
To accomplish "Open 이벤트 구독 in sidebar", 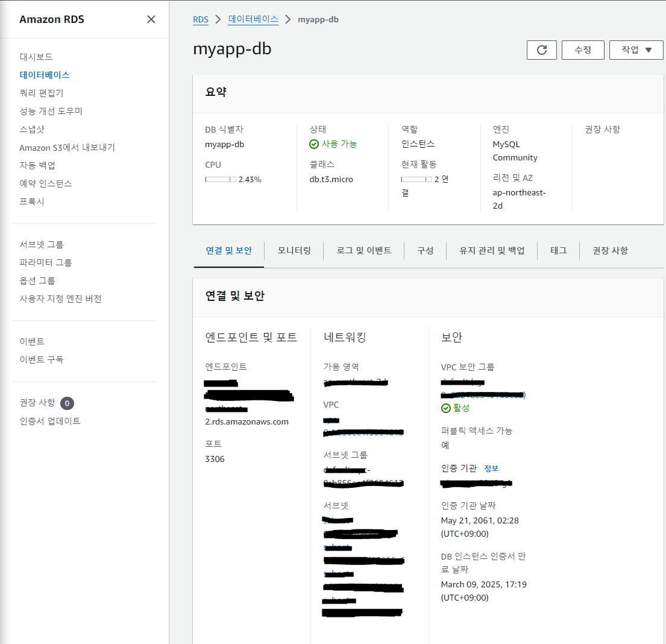I will 42,359.
